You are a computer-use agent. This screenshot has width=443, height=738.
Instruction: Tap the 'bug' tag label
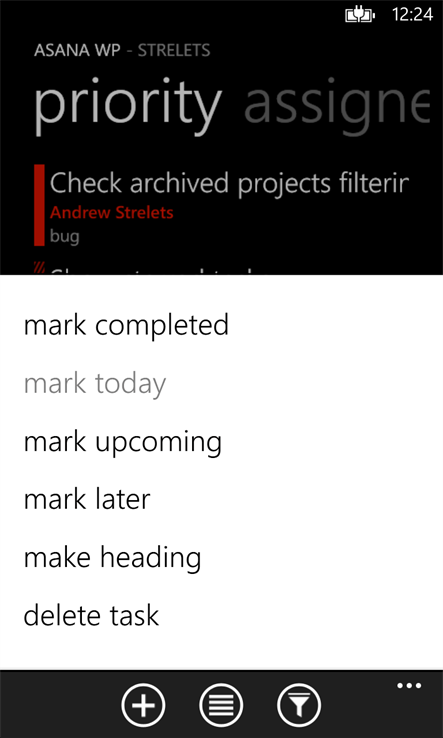pyautogui.click(x=64, y=236)
